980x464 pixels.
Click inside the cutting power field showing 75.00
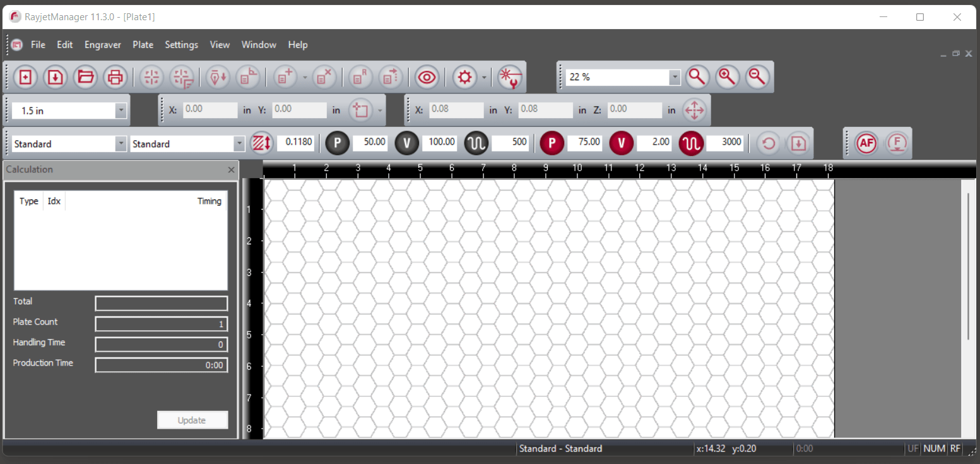tap(585, 143)
